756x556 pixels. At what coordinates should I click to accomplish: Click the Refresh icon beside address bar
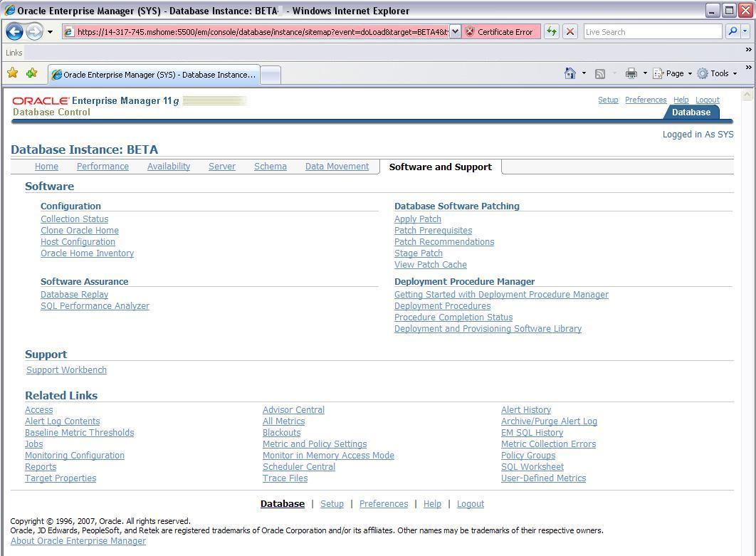tap(552, 32)
